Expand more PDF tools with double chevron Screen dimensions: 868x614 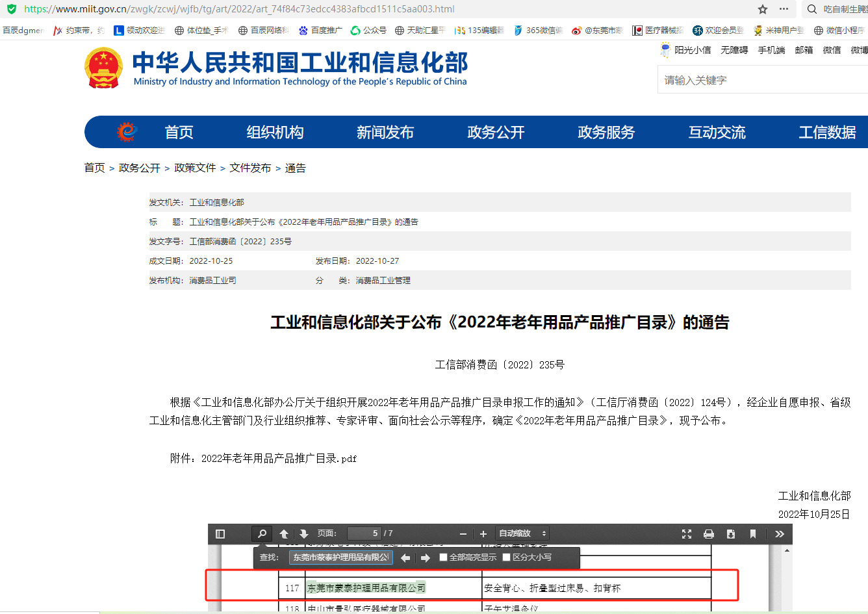click(780, 534)
